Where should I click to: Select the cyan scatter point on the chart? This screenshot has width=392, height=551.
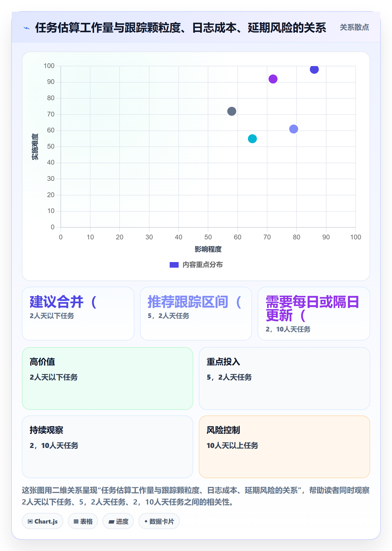[x=252, y=139]
